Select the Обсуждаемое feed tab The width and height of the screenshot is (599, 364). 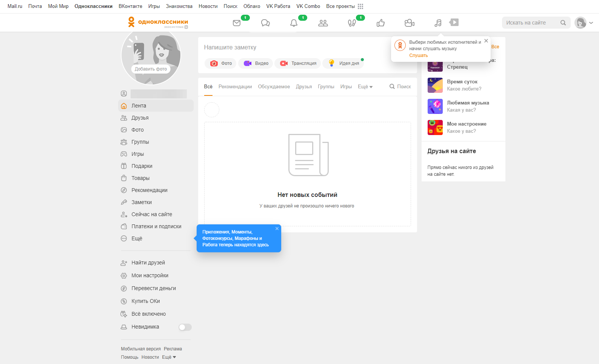pos(274,87)
